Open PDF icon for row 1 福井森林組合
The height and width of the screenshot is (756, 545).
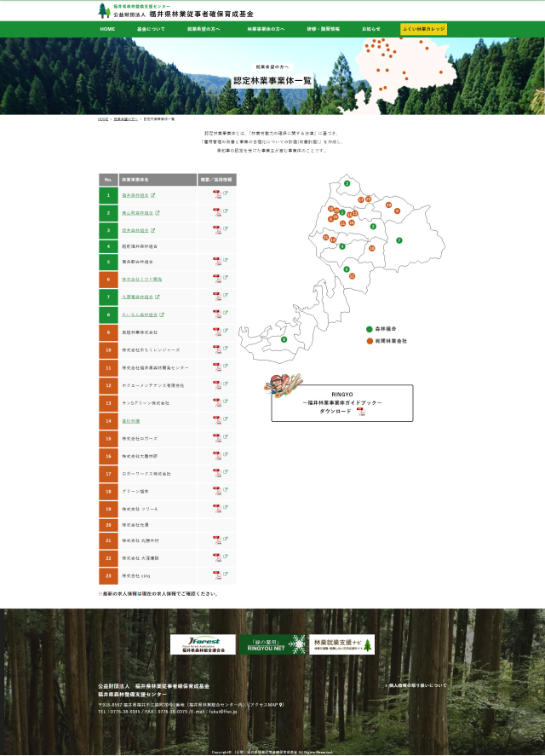(216, 194)
